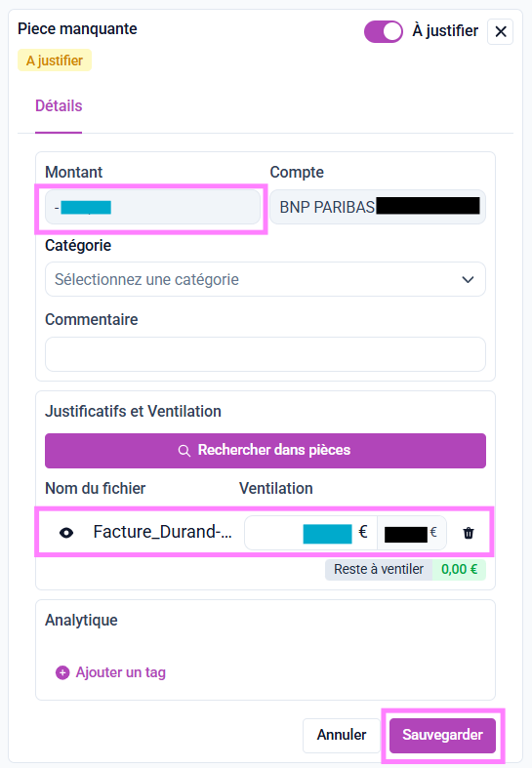Click the Reste à ventiler 0,00 € indicator

point(405,570)
